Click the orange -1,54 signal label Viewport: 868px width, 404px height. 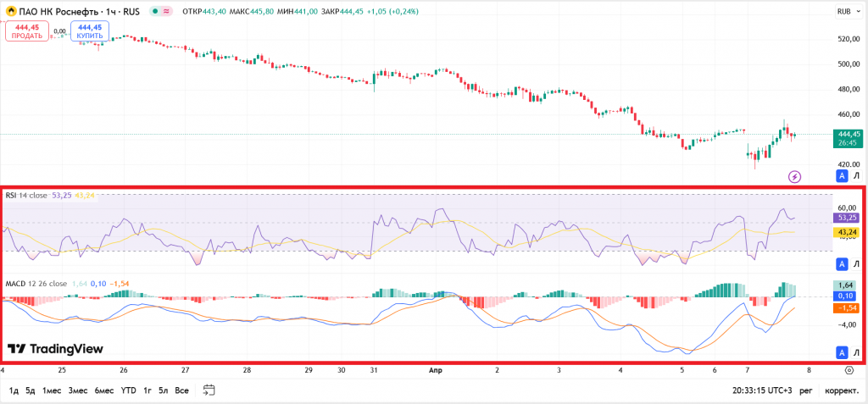[848, 307]
